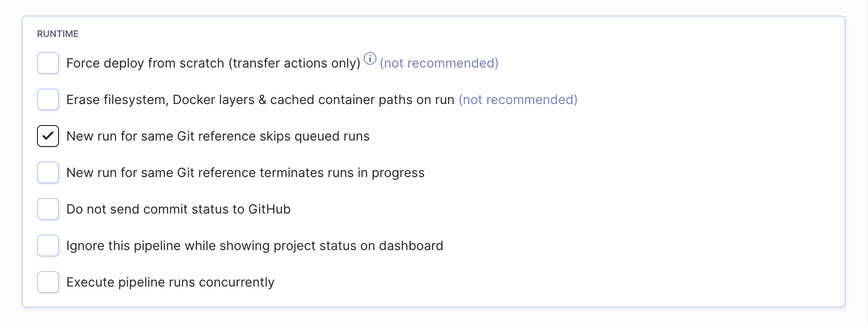Enable Force deploy from scratch checkbox
868x324 pixels.
point(48,63)
